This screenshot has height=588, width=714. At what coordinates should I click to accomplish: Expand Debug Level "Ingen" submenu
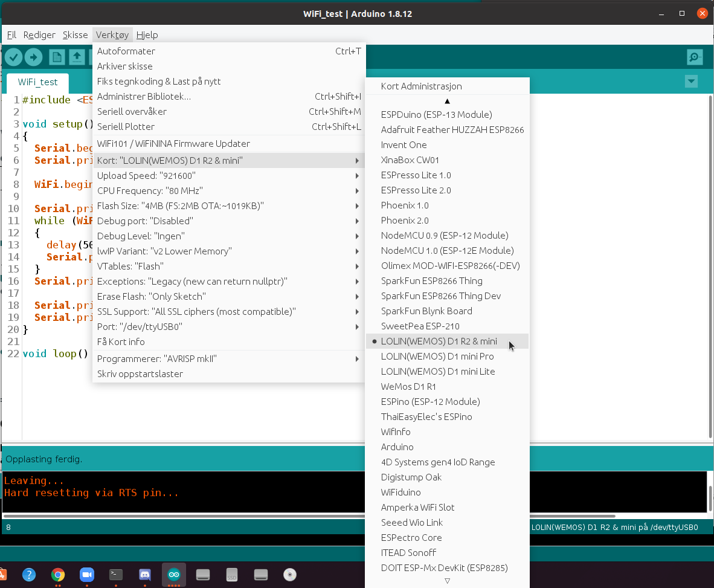click(x=228, y=236)
